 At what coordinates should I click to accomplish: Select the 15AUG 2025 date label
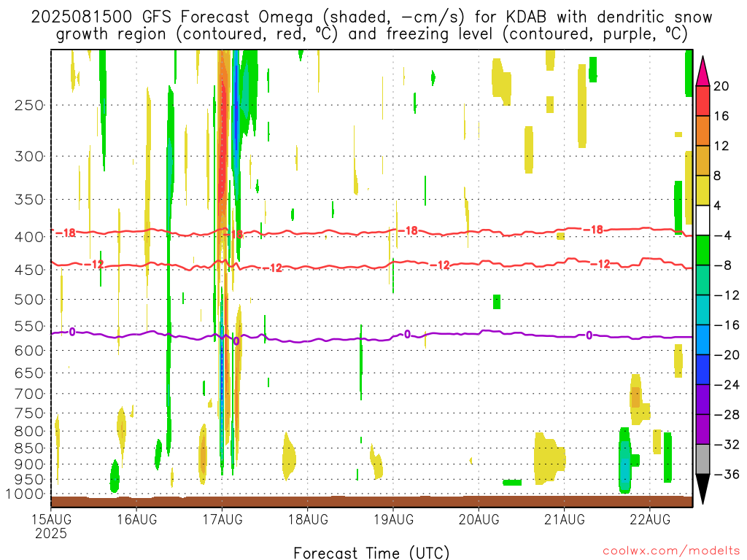[51, 526]
